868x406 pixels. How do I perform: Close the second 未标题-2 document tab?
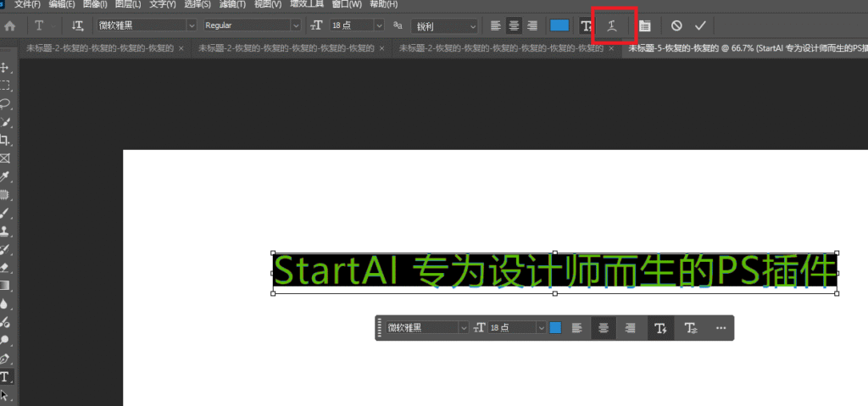(382, 48)
